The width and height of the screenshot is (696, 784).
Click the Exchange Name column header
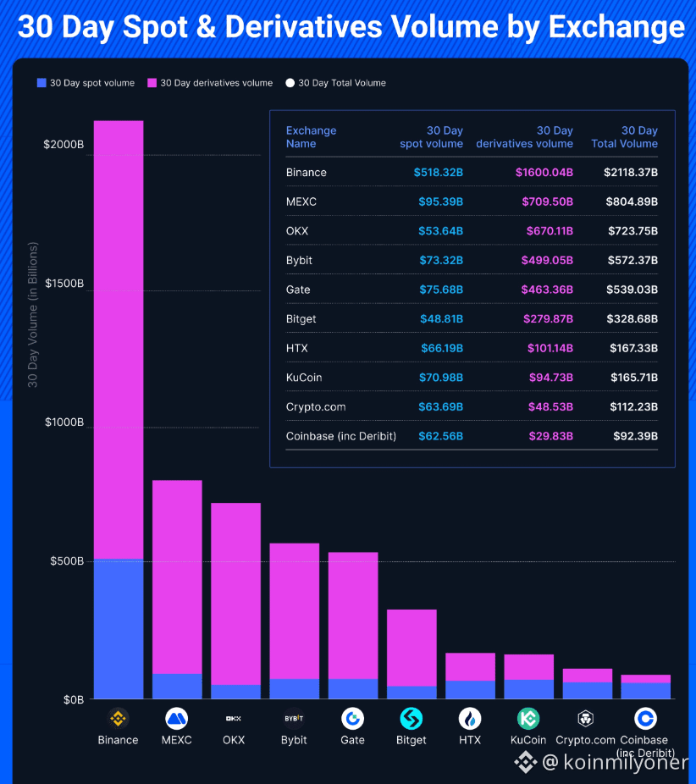tap(311, 137)
